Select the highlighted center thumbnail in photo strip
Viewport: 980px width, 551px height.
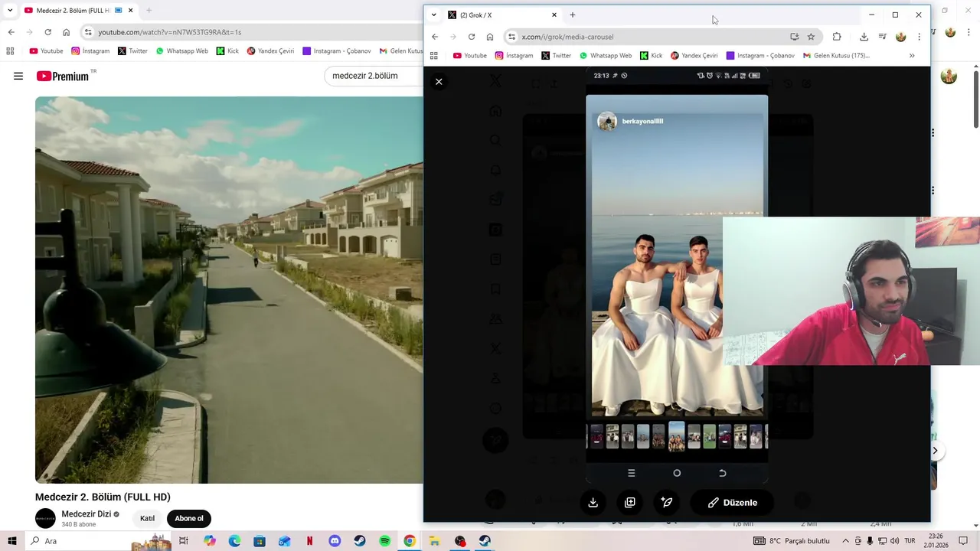pyautogui.click(x=676, y=436)
